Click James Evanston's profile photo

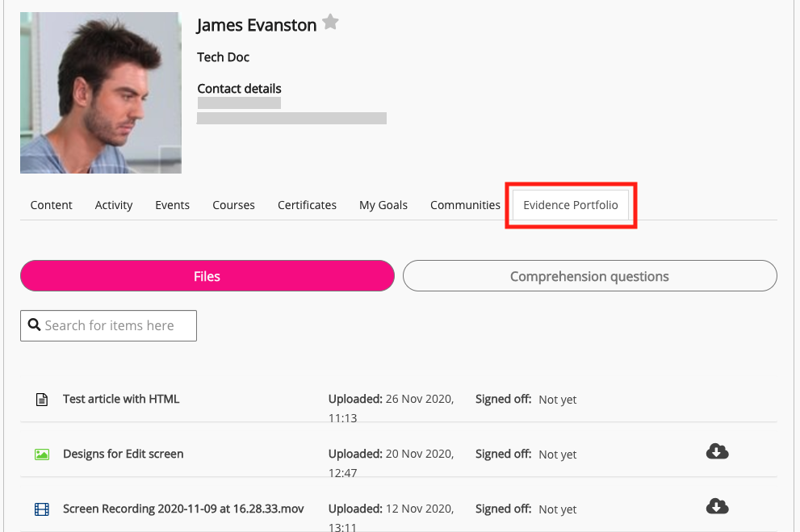point(101,93)
